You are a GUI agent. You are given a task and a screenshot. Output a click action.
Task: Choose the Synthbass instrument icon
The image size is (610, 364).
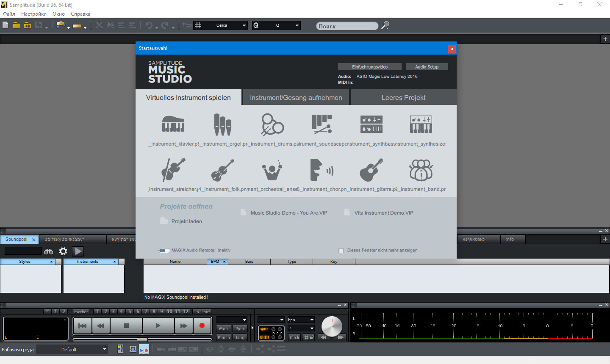click(x=372, y=124)
